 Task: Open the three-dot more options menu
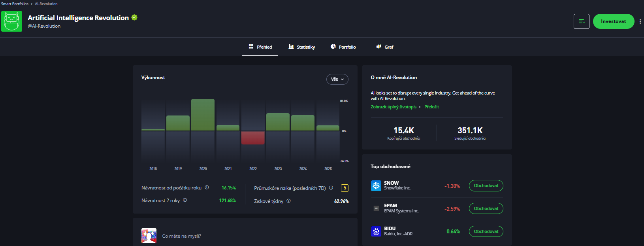pyautogui.click(x=640, y=21)
